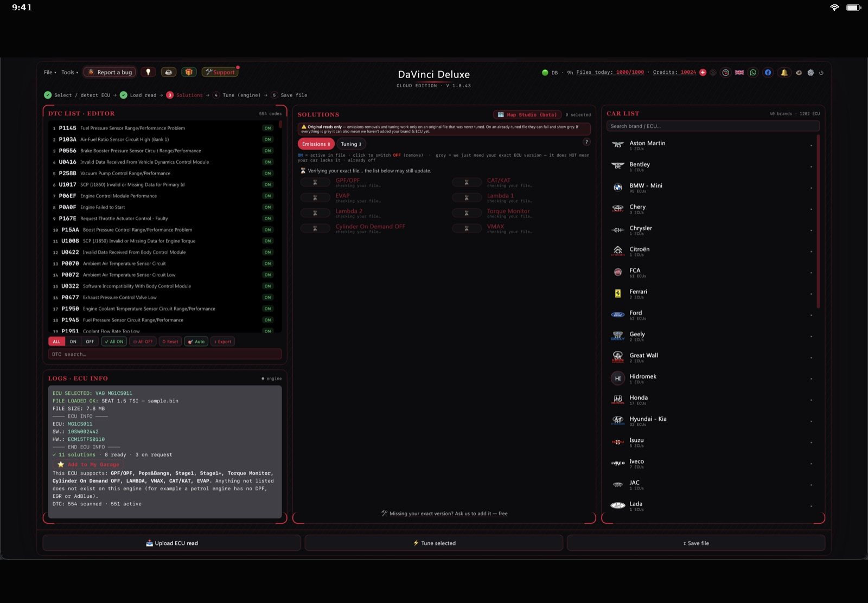Toggle ON switch for DTC P1145
Image resolution: width=868 pixels, height=603 pixels.
pyautogui.click(x=267, y=129)
